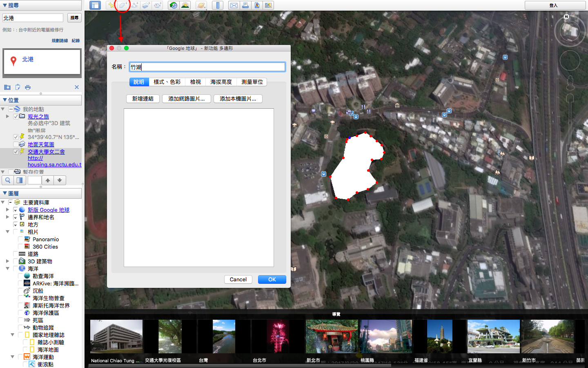588x368 pixels.
Task: Click the email envelope toolbar icon
Action: click(x=234, y=5)
